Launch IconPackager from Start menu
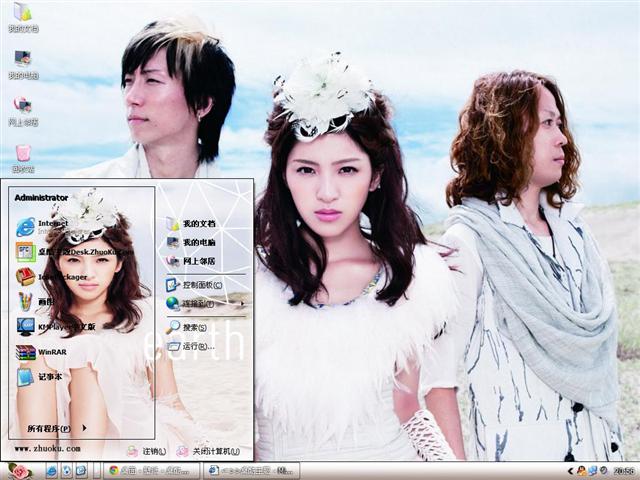 [x=52, y=277]
